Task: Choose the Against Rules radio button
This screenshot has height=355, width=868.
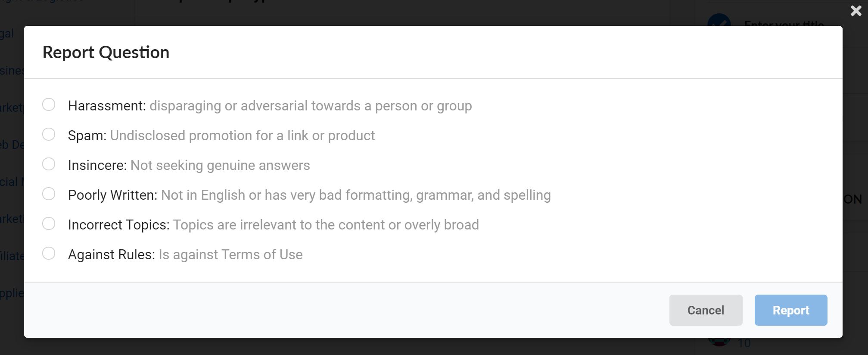Action: [49, 254]
